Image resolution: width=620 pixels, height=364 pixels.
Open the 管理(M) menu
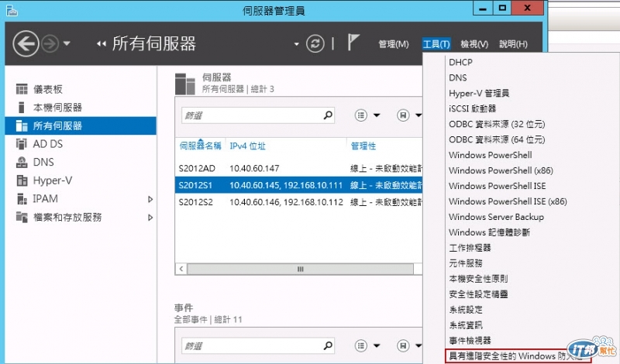[394, 44]
